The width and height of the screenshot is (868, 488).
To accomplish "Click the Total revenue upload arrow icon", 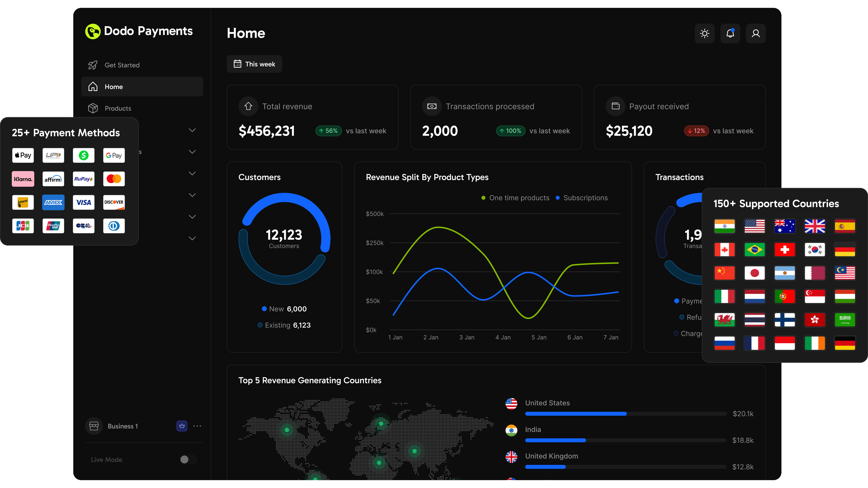I will [248, 106].
